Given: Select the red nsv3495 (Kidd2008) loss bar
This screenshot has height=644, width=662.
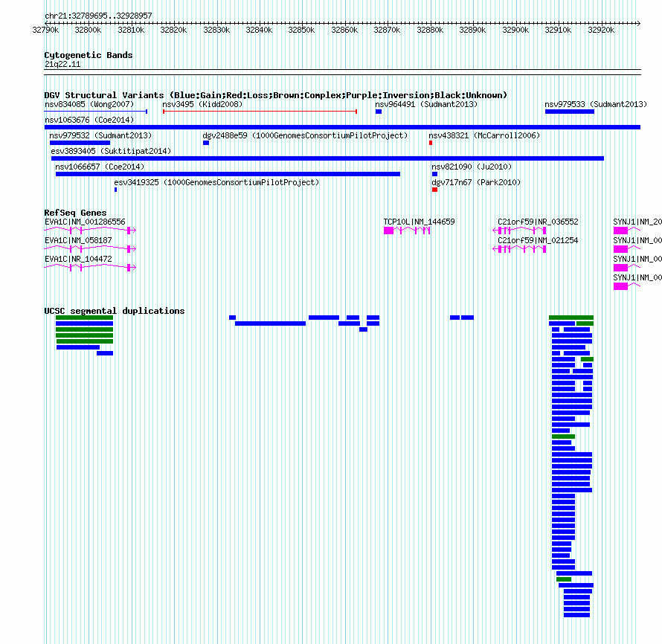Looking at the screenshot, I should coord(260,112).
